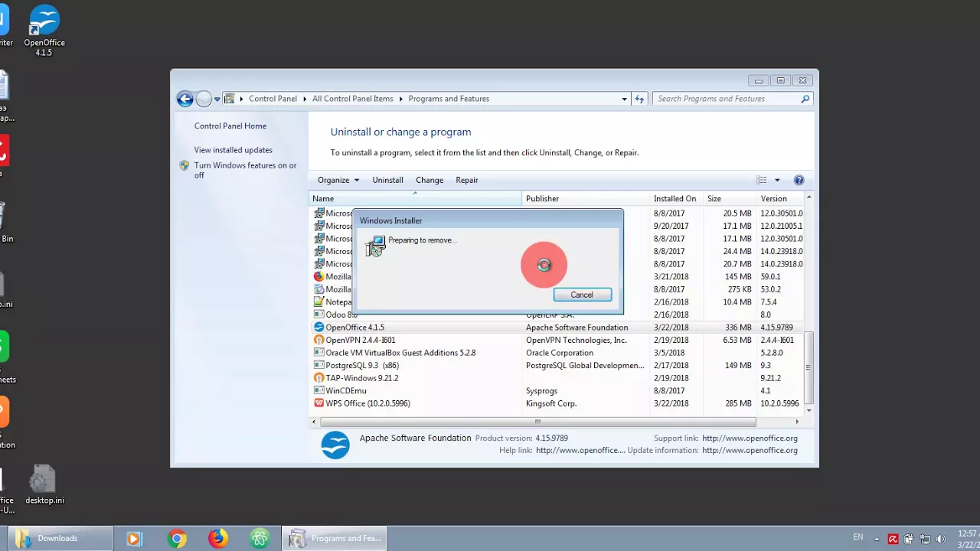980x551 pixels.
Task: Select the OpenOffice 4.1.5 row
Action: pos(556,328)
